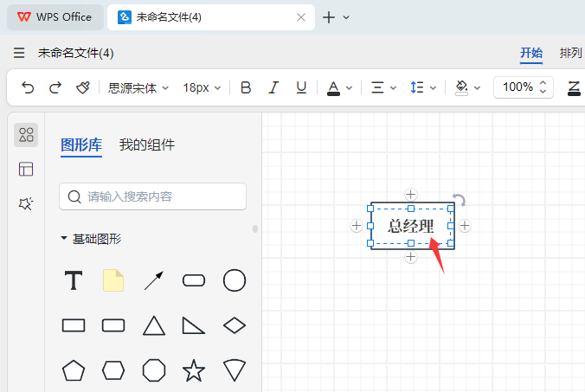Expand text alignment options arrow
This screenshot has height=392, width=585.
tap(393, 88)
